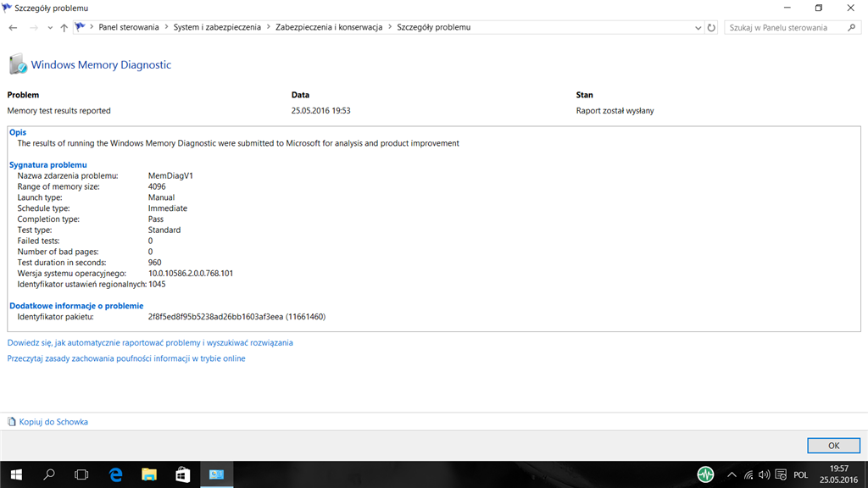Screen dimensions: 868x488
Task: Open File Explorer from taskbar
Action: point(149,474)
